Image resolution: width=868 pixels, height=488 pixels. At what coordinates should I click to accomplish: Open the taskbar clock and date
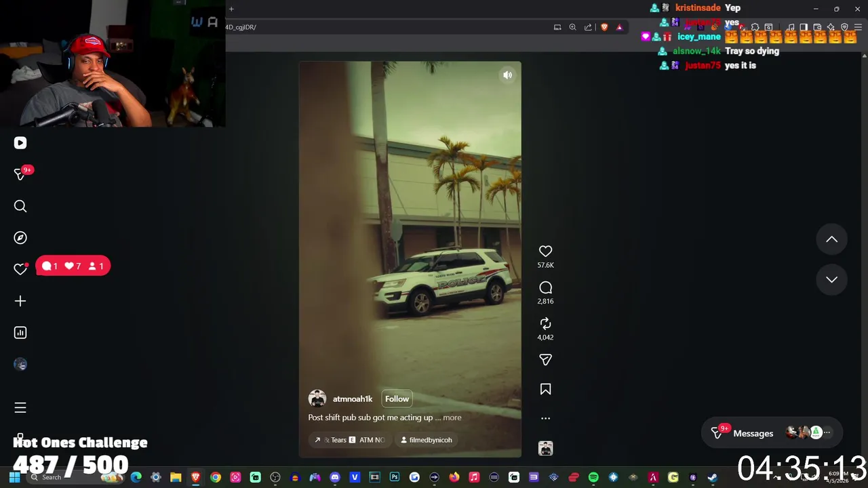[x=837, y=477]
